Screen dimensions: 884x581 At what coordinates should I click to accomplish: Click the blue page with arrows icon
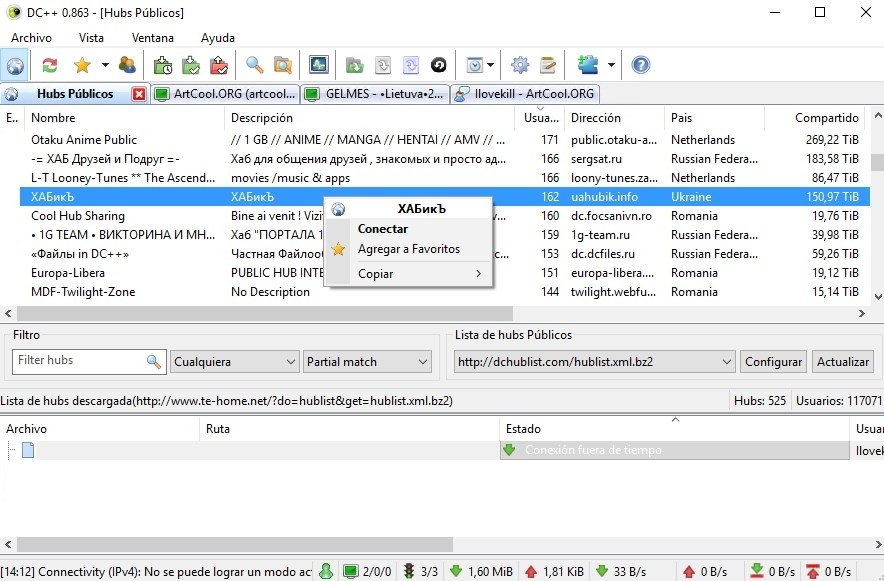click(x=410, y=65)
